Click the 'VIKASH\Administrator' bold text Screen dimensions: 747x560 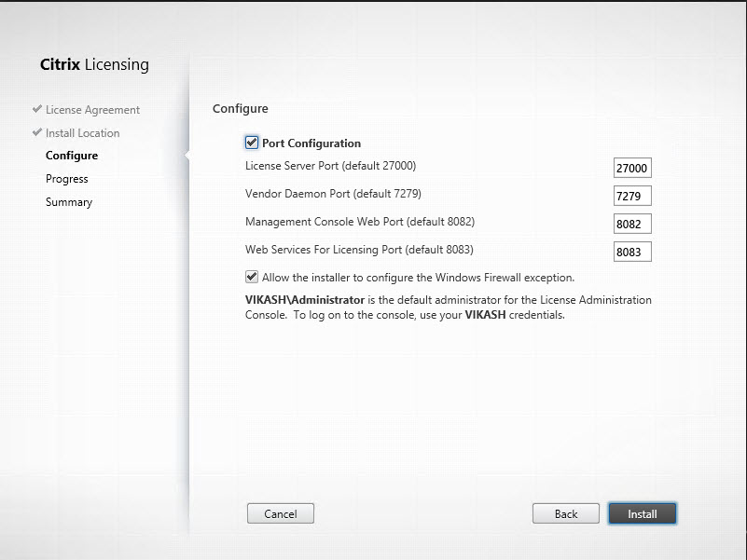coord(305,300)
